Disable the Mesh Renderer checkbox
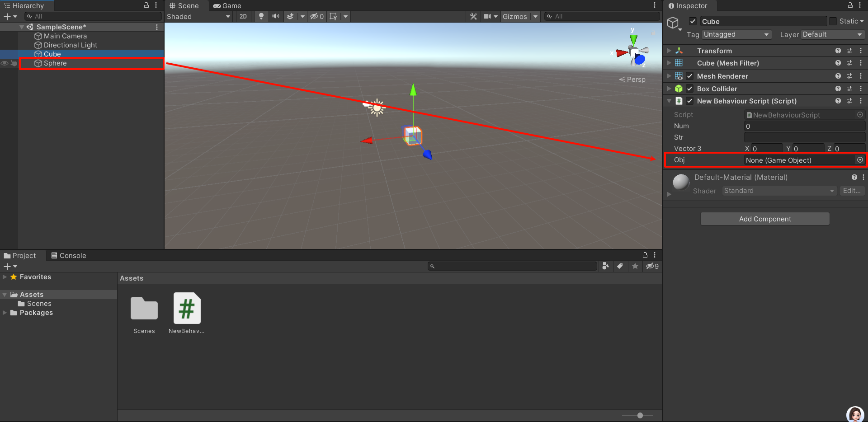This screenshot has height=422, width=868. pos(690,76)
